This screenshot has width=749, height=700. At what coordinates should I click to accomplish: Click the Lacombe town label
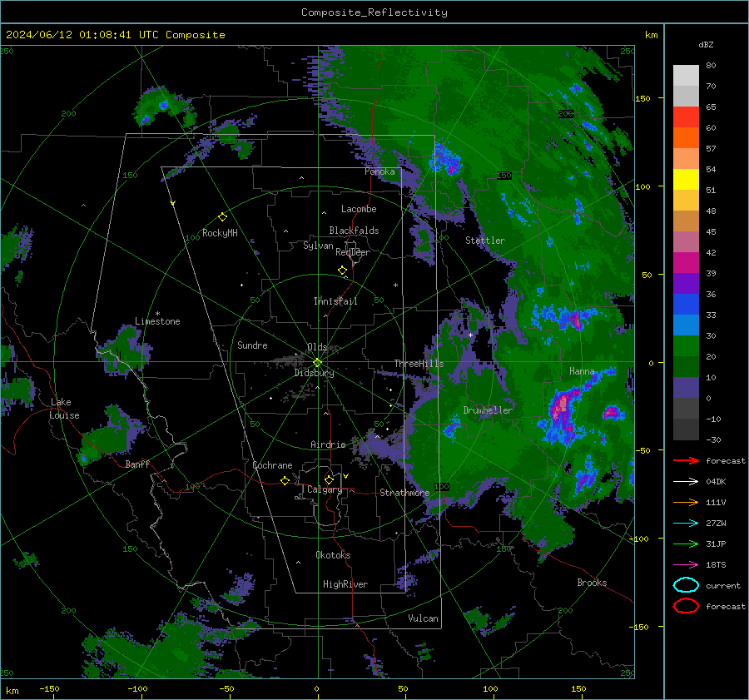[x=359, y=209]
